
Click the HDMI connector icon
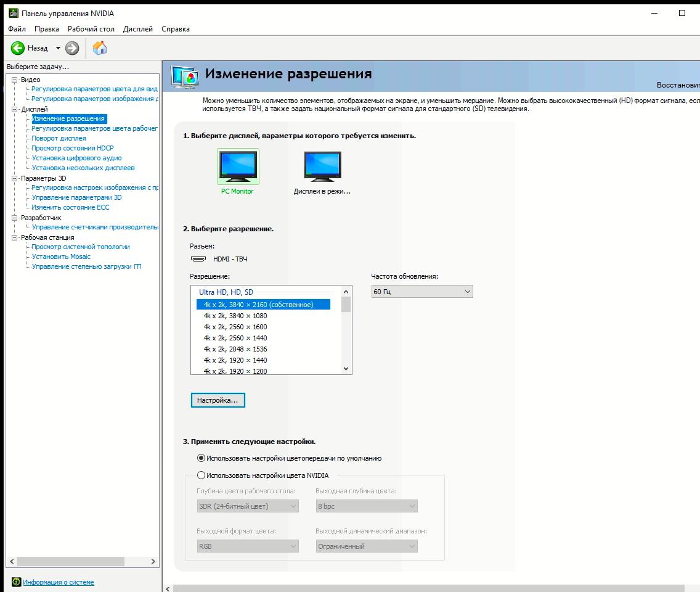198,259
